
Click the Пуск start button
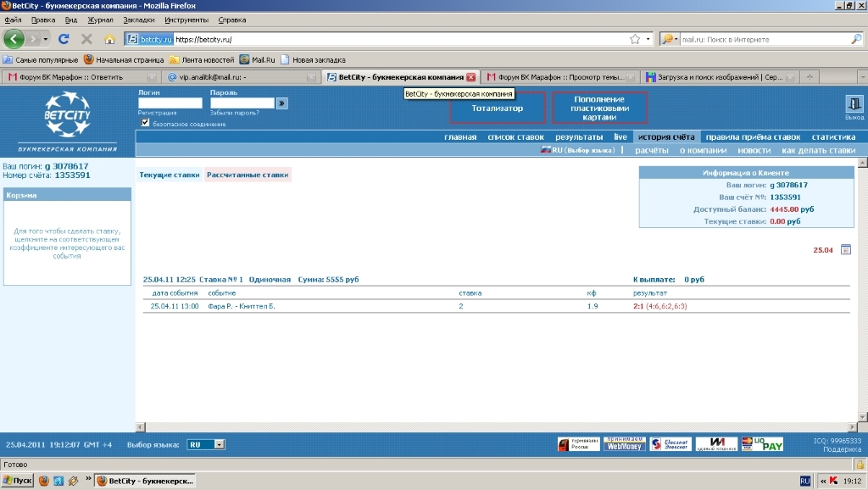click(18, 481)
